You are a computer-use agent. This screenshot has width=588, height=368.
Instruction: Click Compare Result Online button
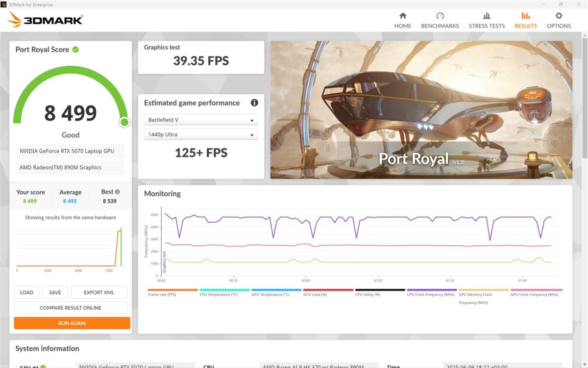coord(71,308)
